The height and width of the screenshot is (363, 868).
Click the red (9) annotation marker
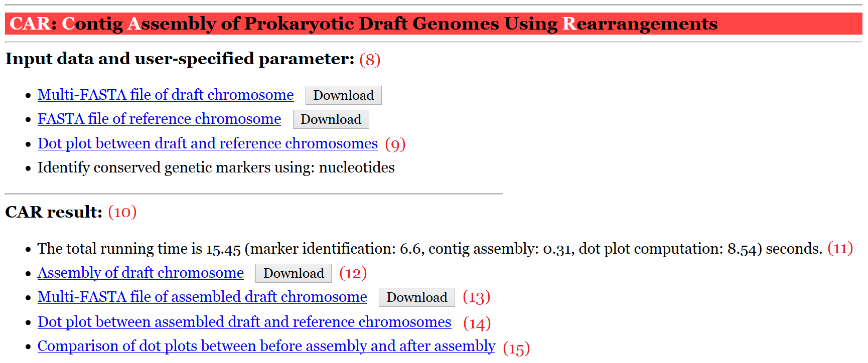pos(395,144)
